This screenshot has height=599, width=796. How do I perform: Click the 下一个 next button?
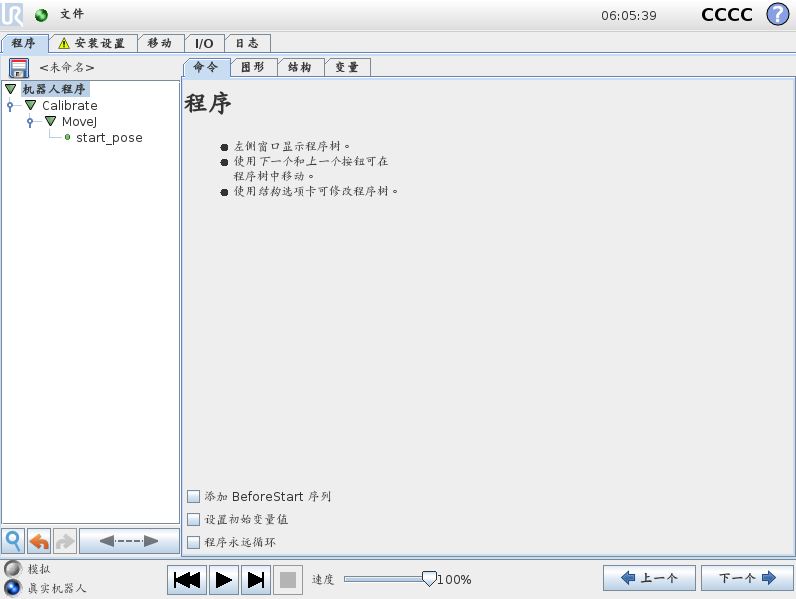pos(747,578)
